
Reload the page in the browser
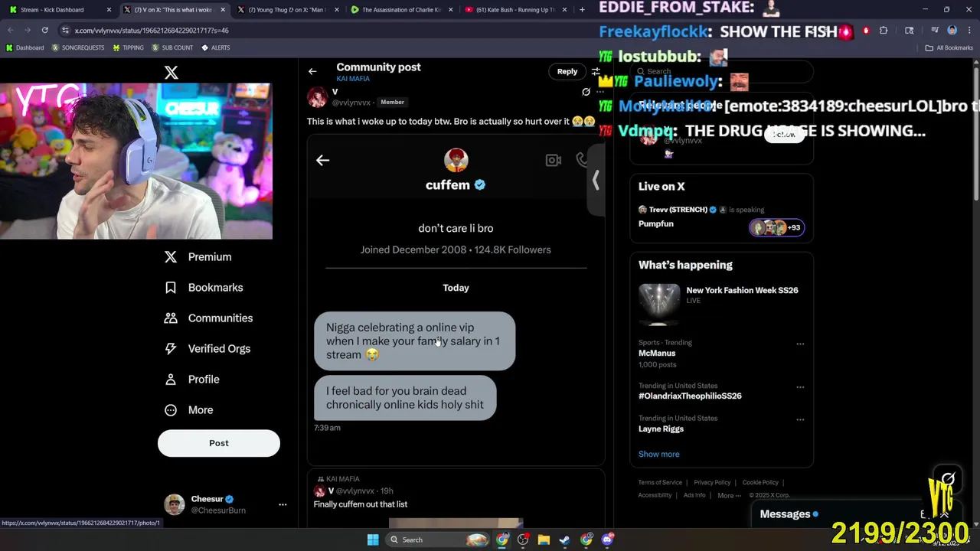click(x=44, y=30)
